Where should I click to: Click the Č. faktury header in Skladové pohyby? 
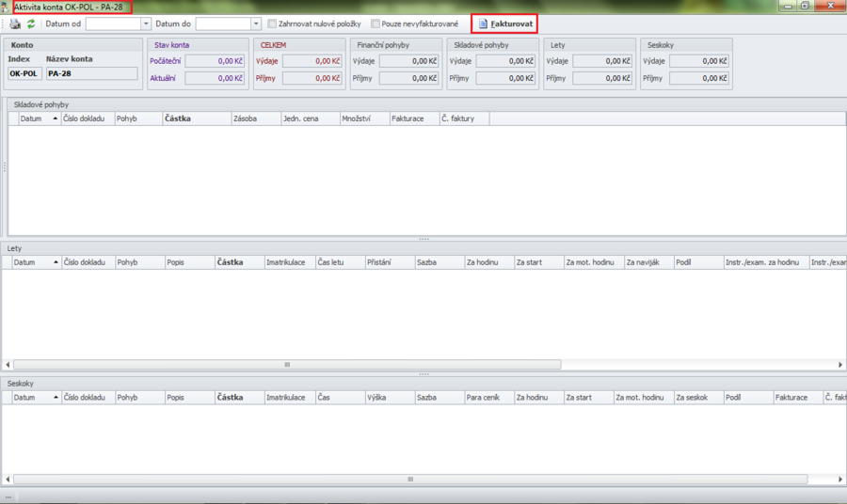(x=463, y=119)
